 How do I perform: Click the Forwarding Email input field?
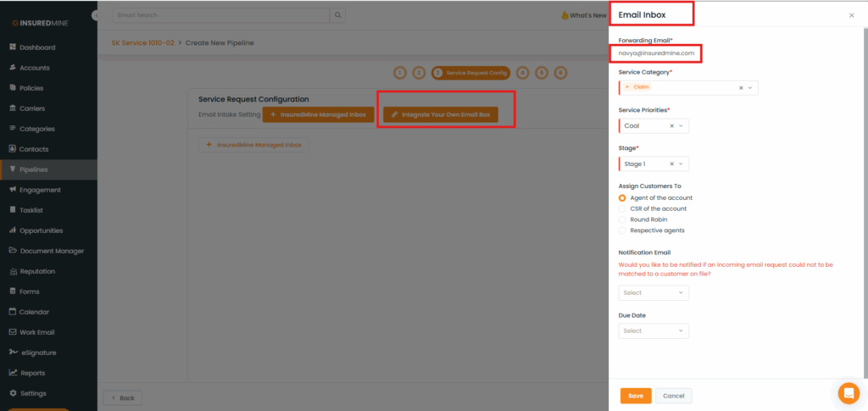pyautogui.click(x=657, y=53)
